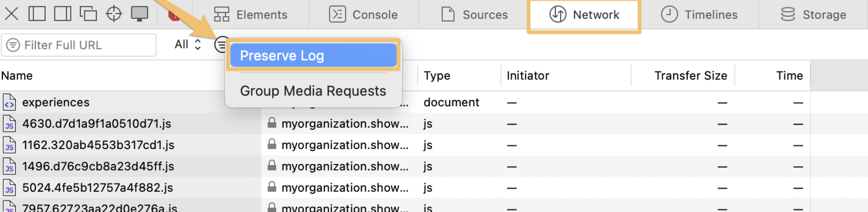868x212 pixels.
Task: Sort by Transfer Size column header
Action: click(x=691, y=76)
